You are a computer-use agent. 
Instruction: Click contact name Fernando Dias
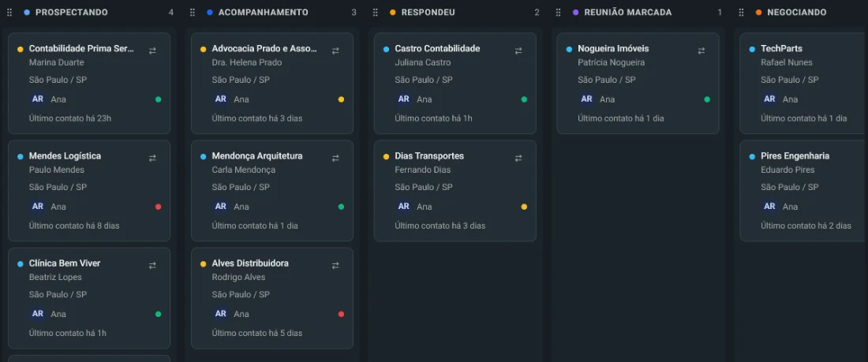pyautogui.click(x=423, y=170)
